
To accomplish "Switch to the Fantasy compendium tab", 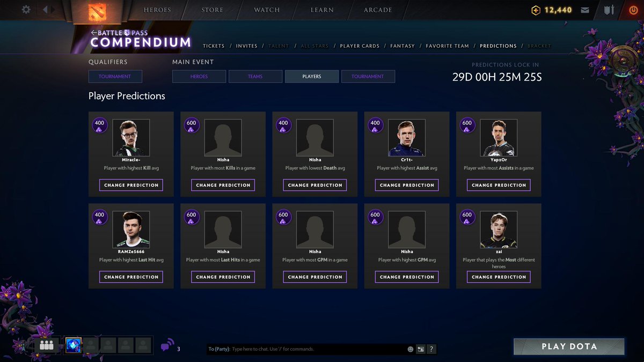I will coord(402,46).
